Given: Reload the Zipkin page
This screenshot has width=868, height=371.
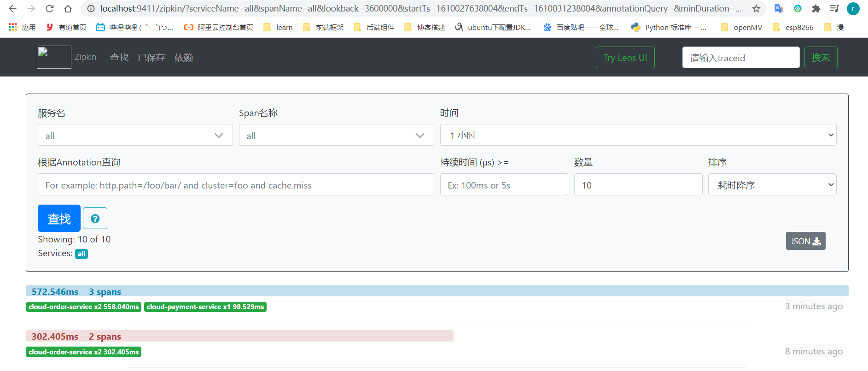Looking at the screenshot, I should coord(50,9).
